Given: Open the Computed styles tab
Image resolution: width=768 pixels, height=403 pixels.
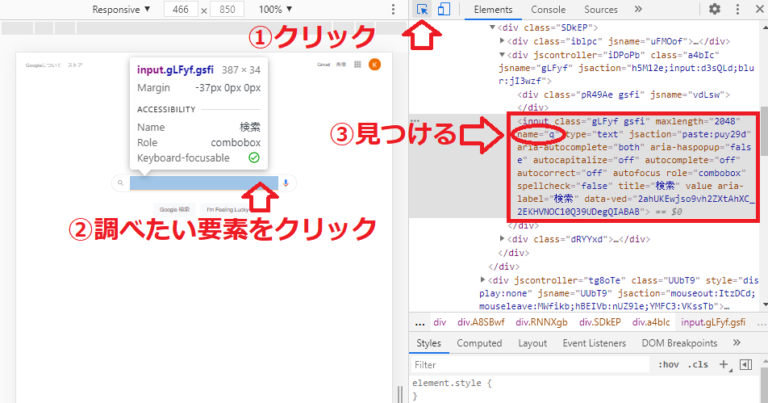Looking at the screenshot, I should [x=479, y=343].
